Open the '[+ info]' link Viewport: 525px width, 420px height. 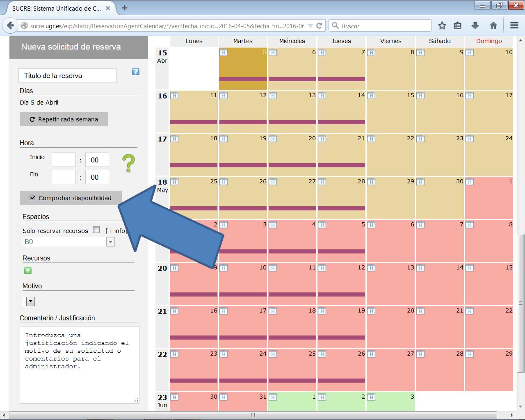tap(116, 231)
